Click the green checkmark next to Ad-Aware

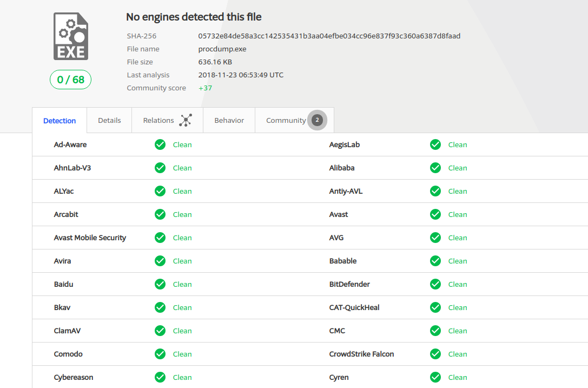pyautogui.click(x=160, y=144)
